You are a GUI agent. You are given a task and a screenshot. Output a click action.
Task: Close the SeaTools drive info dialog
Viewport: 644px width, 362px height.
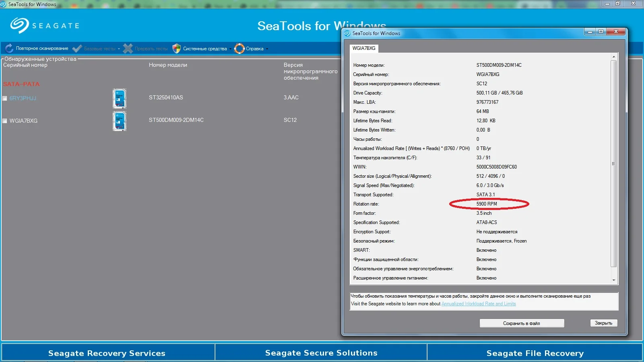click(616, 32)
